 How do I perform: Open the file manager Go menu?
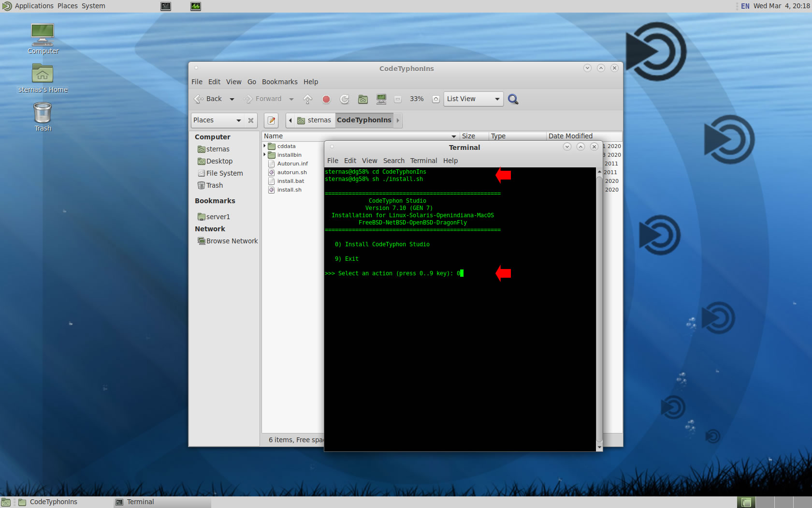(x=252, y=82)
